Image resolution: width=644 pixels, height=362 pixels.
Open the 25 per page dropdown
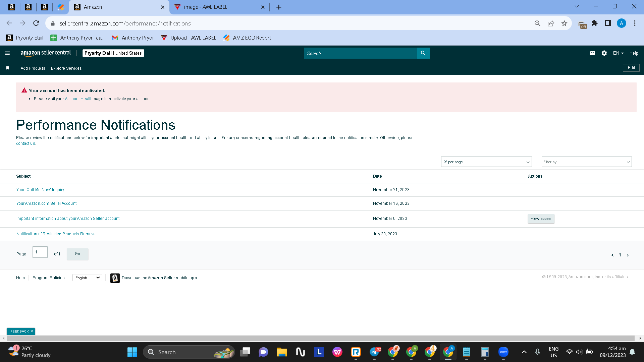pos(486,162)
